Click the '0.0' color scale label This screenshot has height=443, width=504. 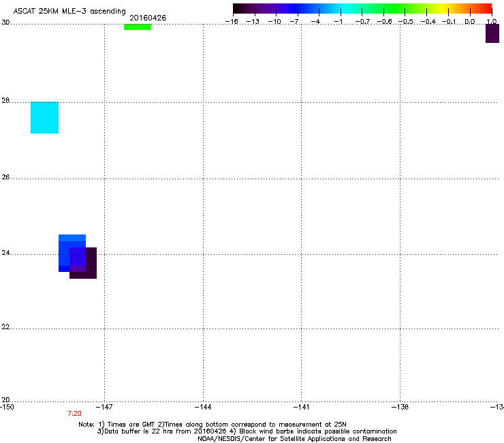(470, 22)
